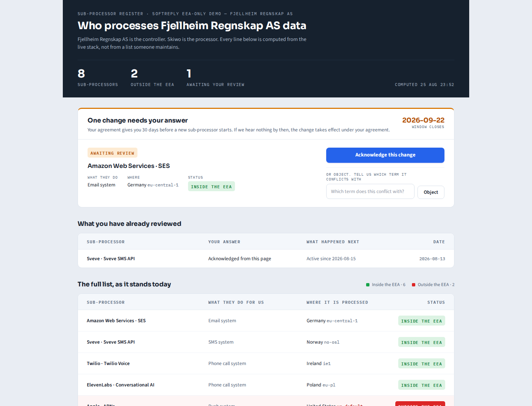Select the ElevenLabs · Conversational AI row
This screenshot has width=532, height=406.
click(266, 385)
